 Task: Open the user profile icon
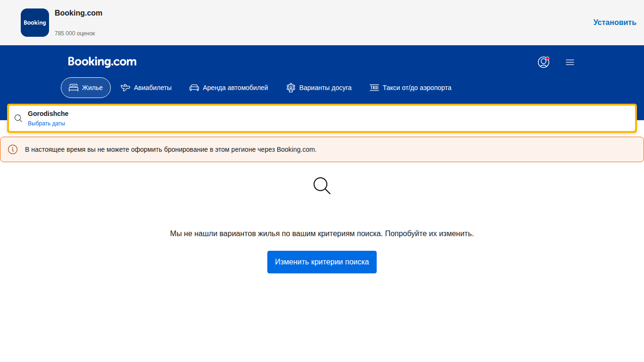[544, 62]
